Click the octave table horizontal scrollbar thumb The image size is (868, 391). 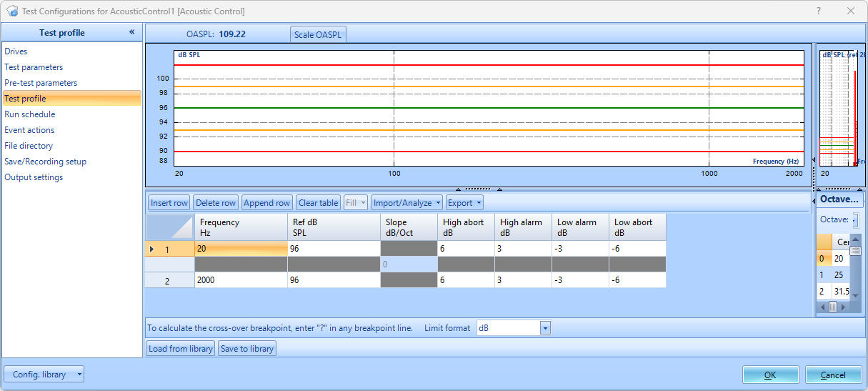point(832,307)
